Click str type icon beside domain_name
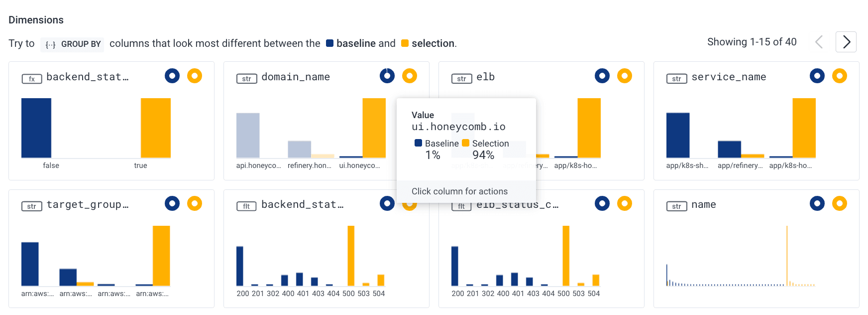The width and height of the screenshot is (868, 315). (x=246, y=78)
